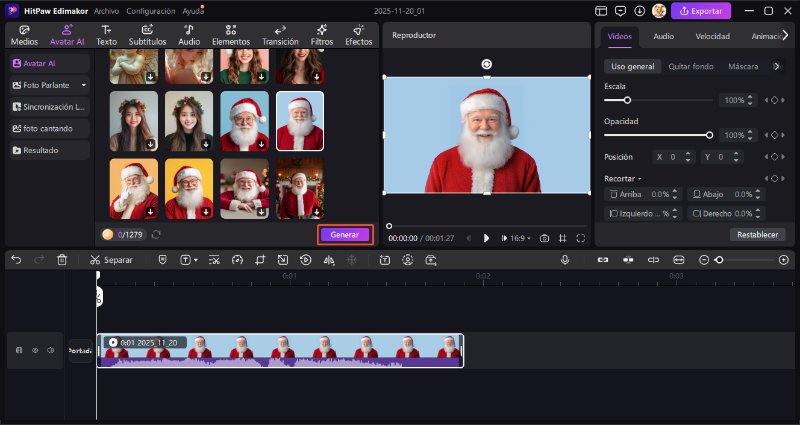The width and height of the screenshot is (800, 425).
Task: Click the play button in the player
Action: point(486,238)
